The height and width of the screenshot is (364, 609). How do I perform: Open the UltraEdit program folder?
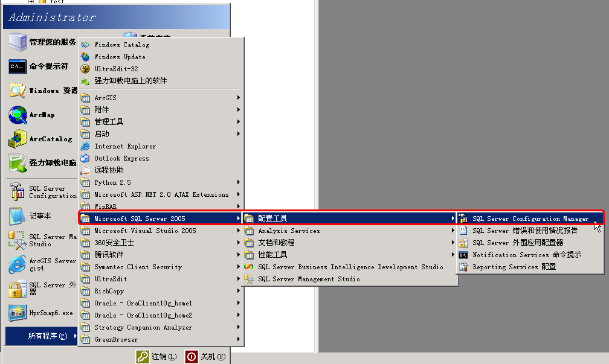pos(161,279)
